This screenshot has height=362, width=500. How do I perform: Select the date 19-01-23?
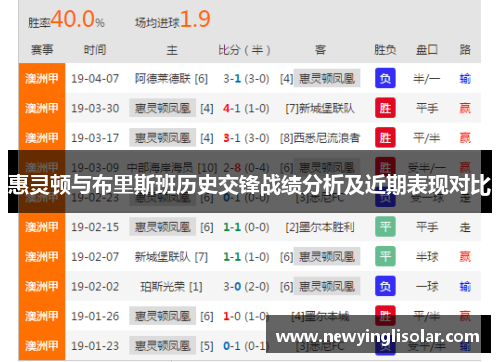(95, 346)
